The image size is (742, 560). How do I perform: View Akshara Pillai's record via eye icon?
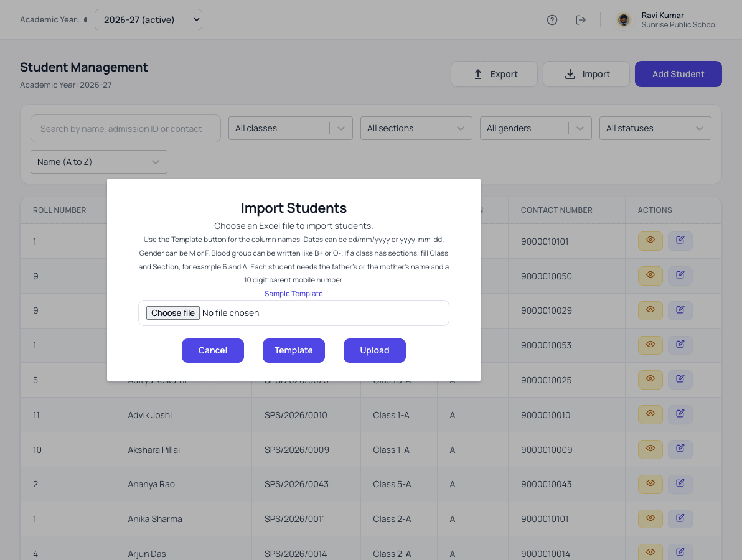coord(650,449)
